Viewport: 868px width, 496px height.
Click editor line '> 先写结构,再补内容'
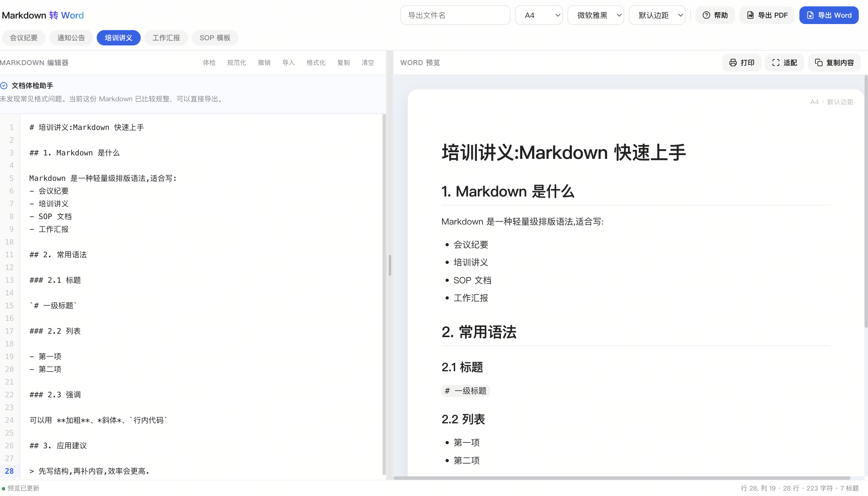[x=89, y=471]
